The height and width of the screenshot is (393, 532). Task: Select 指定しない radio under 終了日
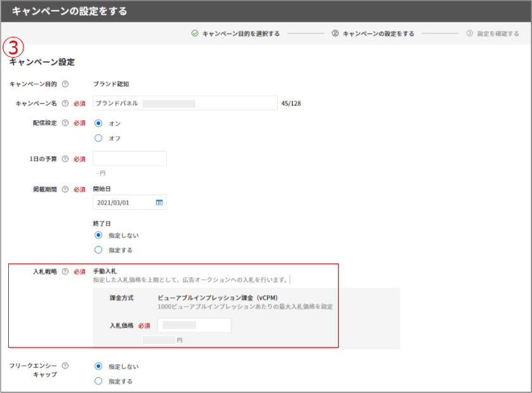coord(98,235)
